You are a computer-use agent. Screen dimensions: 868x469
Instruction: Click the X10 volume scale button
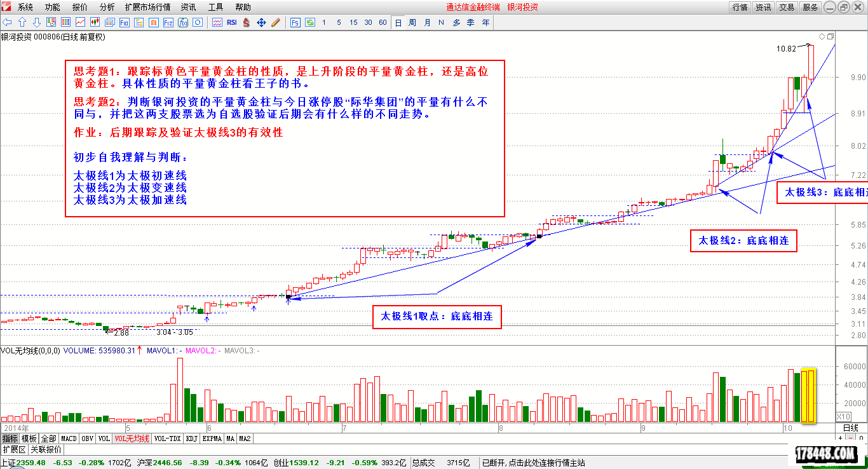tap(843, 416)
